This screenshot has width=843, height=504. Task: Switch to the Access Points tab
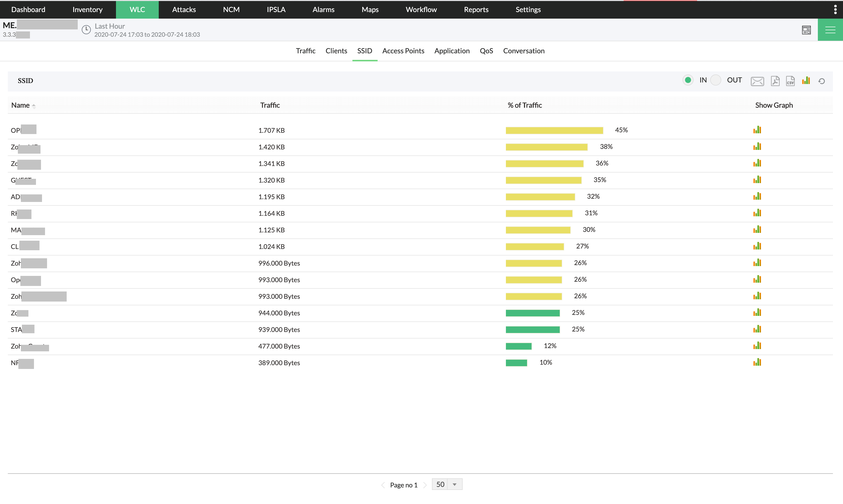point(403,51)
